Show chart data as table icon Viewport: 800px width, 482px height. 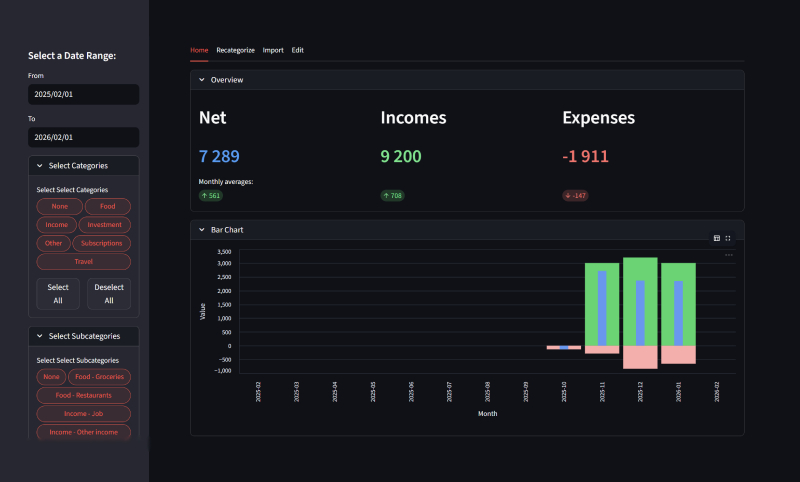(x=717, y=238)
